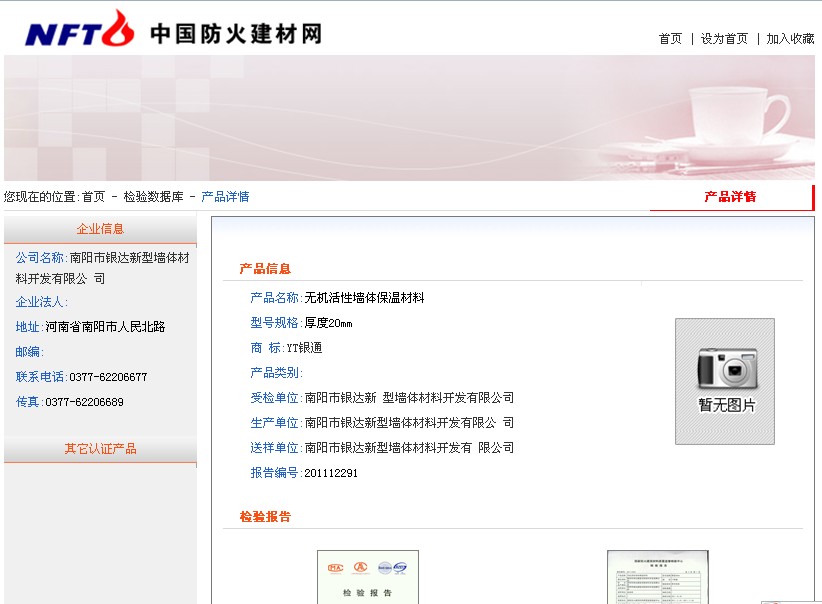
Task: Go to 首页 in top navigation
Action: pyautogui.click(x=670, y=39)
